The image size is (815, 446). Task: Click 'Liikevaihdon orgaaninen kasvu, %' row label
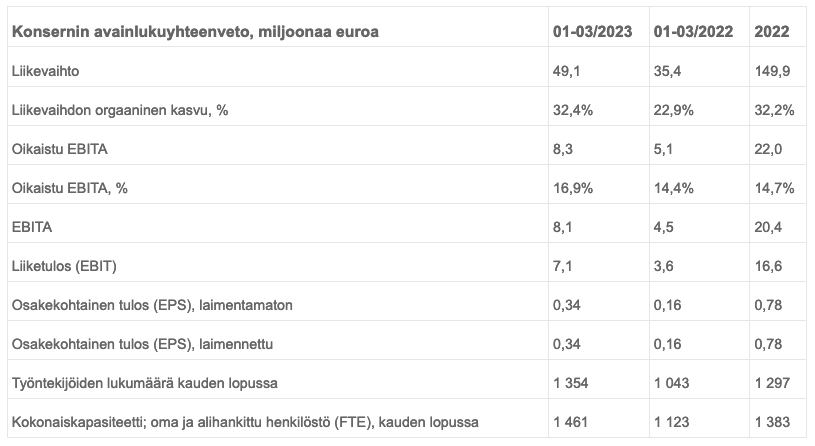pyautogui.click(x=119, y=110)
